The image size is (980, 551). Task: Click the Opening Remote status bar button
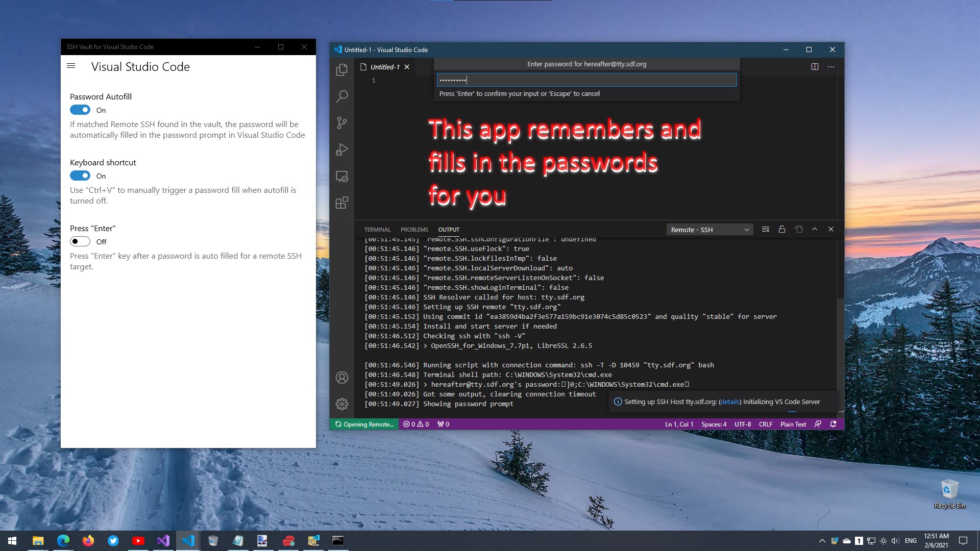point(364,424)
